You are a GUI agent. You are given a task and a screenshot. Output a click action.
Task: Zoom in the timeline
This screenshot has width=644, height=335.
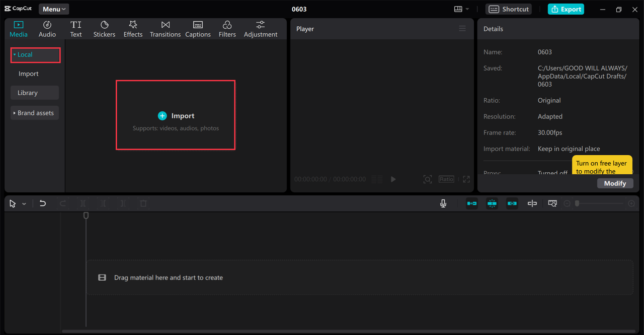(x=631, y=204)
